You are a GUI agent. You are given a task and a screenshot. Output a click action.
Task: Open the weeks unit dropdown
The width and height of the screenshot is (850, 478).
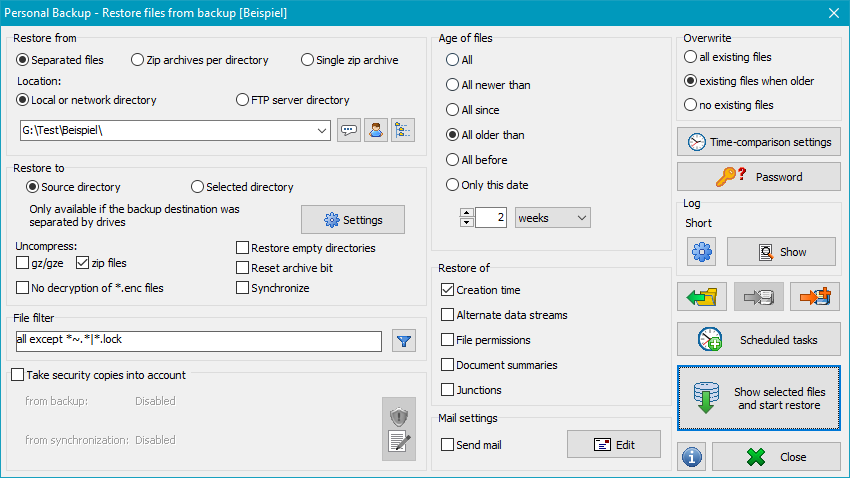552,218
